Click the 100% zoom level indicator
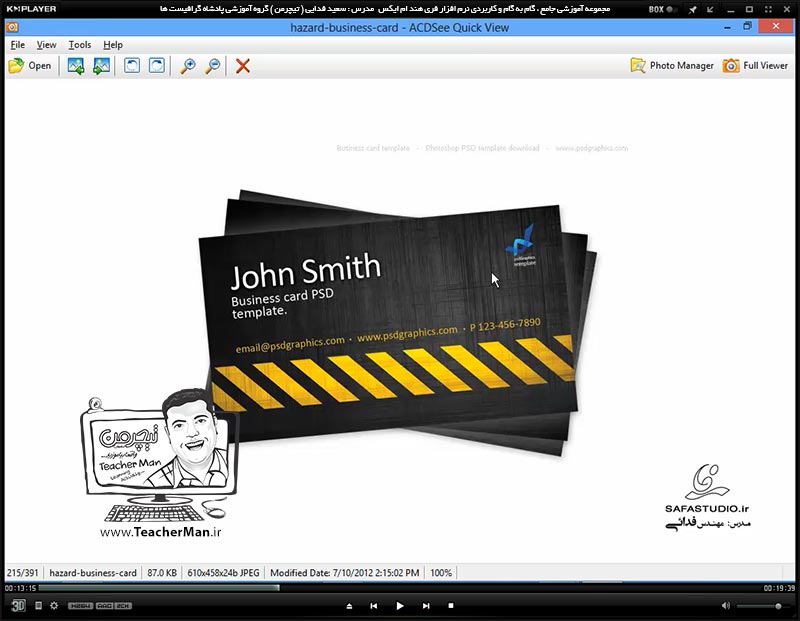 (441, 573)
